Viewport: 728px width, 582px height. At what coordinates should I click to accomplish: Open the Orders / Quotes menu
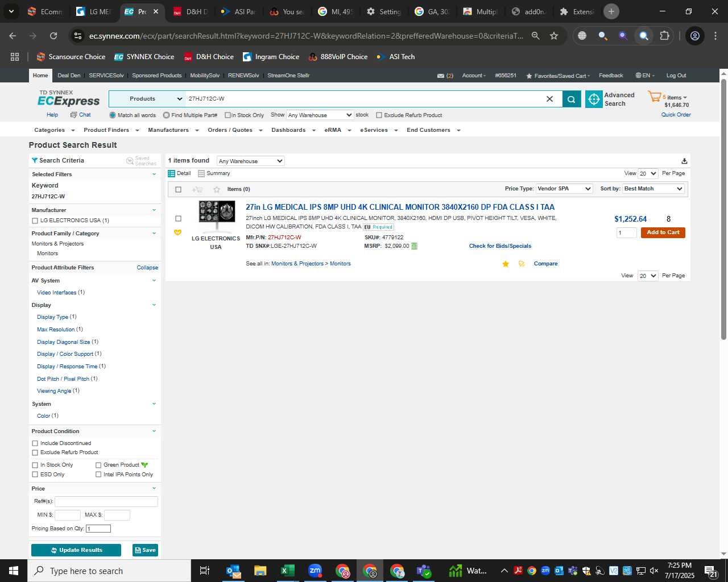(235, 130)
